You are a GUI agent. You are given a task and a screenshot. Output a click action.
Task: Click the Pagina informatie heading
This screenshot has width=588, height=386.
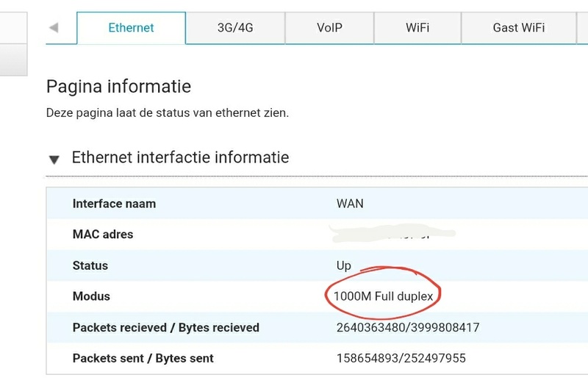118,87
